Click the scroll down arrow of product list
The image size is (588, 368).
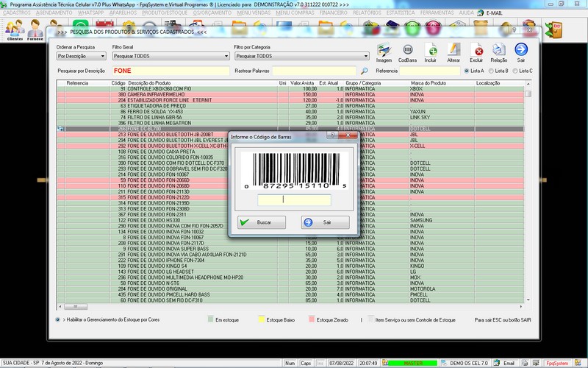pyautogui.click(x=528, y=300)
